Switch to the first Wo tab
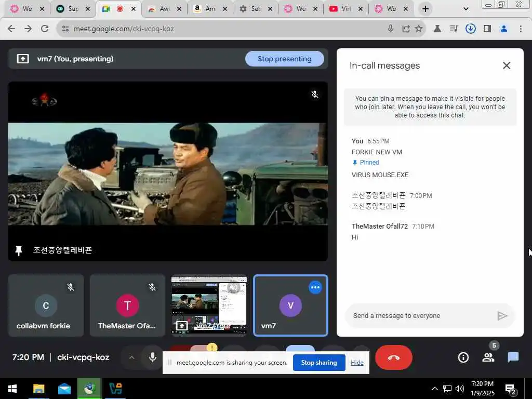This screenshot has width=532, height=399. (x=23, y=9)
